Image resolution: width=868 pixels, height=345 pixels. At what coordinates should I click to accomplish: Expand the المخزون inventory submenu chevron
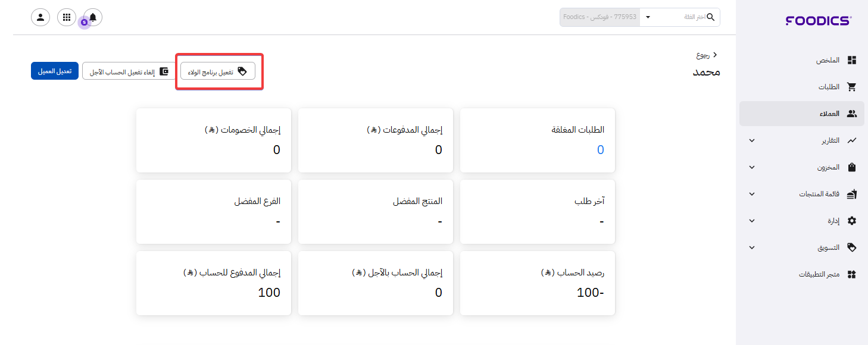coord(752,167)
